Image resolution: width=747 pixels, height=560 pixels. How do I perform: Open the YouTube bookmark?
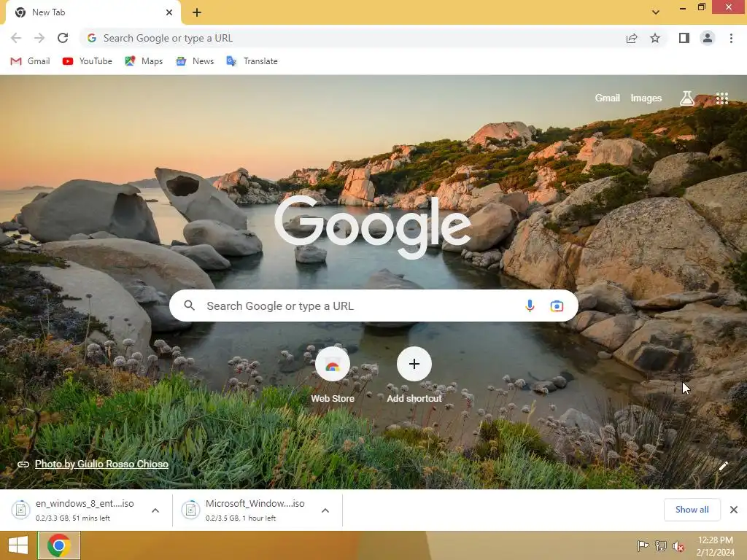[88, 61]
